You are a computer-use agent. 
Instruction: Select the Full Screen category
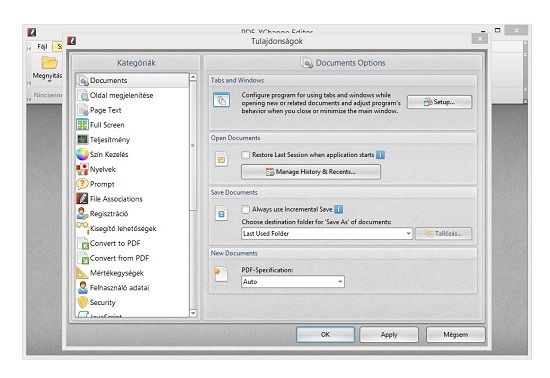pos(132,125)
